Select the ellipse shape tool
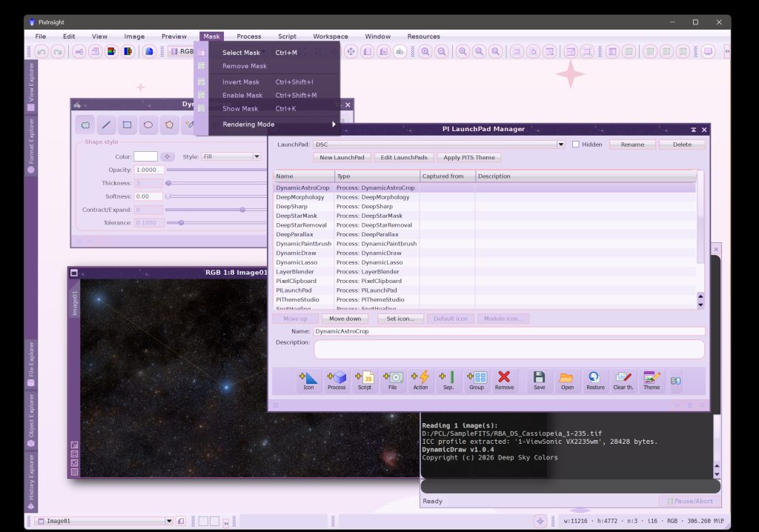 [148, 125]
